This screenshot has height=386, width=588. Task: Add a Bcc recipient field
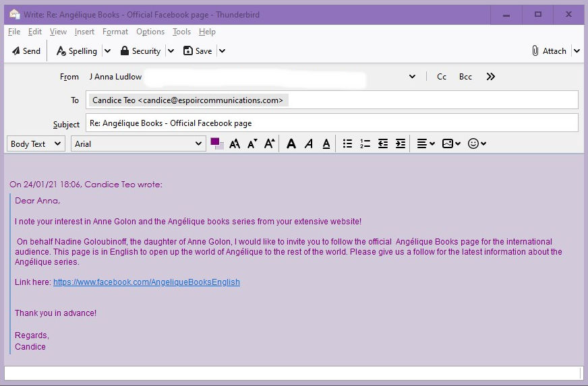(x=465, y=77)
